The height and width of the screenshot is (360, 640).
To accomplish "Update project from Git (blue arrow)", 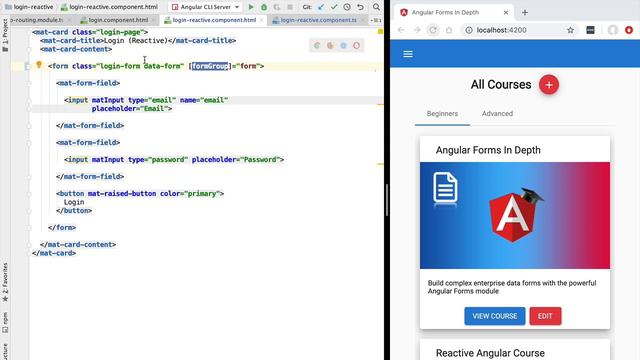I will tap(321, 7).
